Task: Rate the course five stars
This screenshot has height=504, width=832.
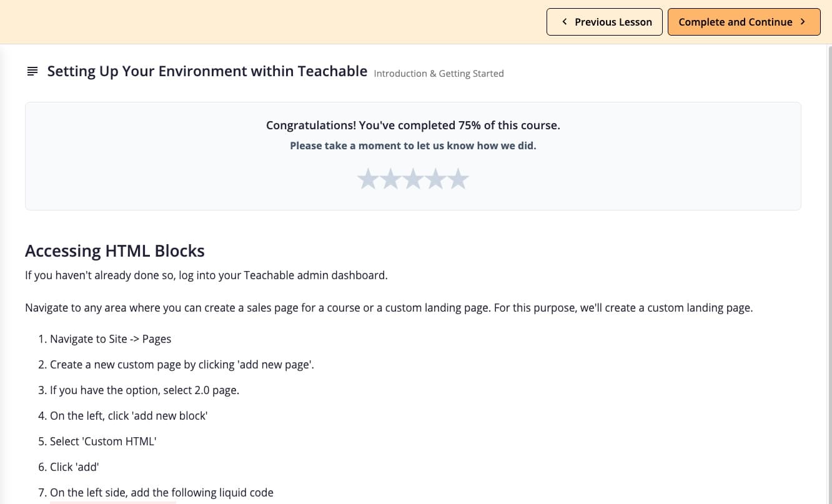Action: point(458,179)
